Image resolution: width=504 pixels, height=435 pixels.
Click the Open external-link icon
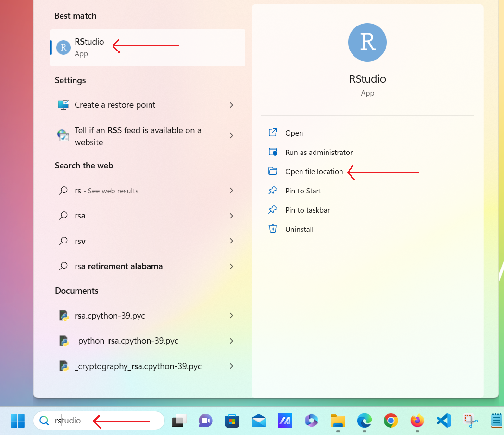273,132
